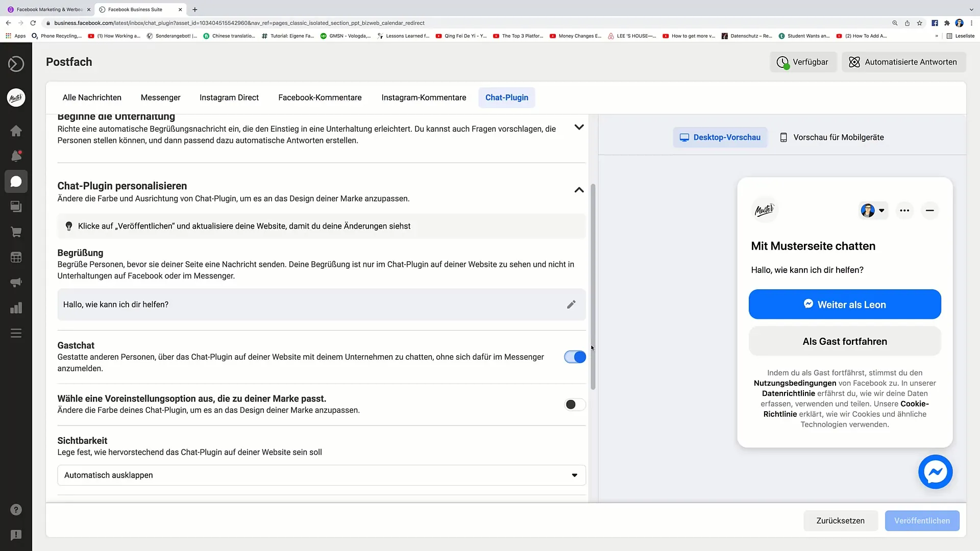
Task: Minimize the chat preview with dash icon
Action: click(930, 210)
